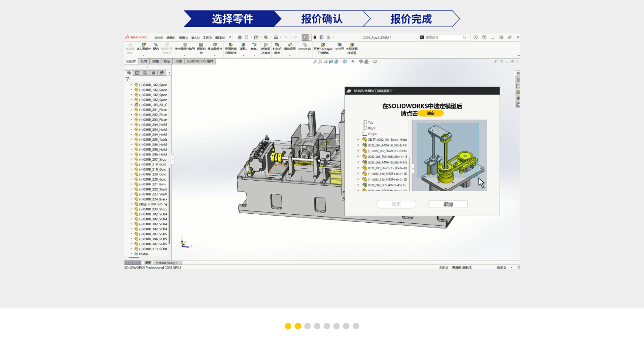Click the Print icon in the top toolbar
This screenshot has width=644, height=346.
[x=276, y=37]
